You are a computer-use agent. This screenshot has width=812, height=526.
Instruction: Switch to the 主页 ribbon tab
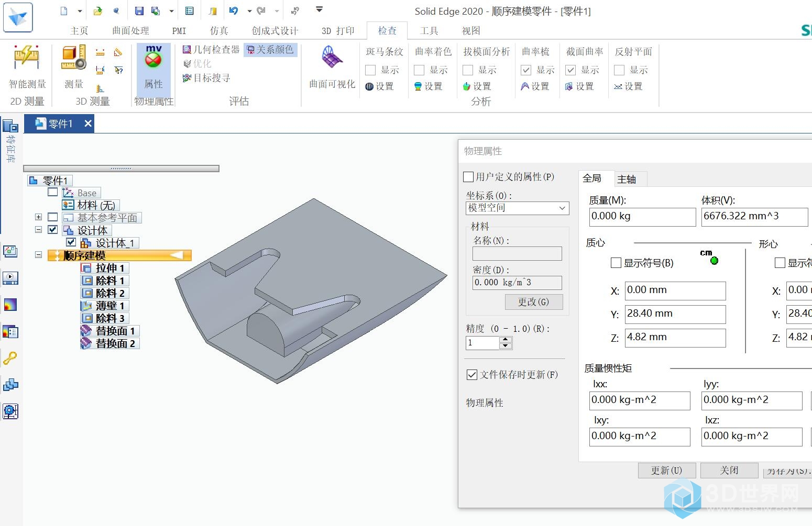(79, 31)
